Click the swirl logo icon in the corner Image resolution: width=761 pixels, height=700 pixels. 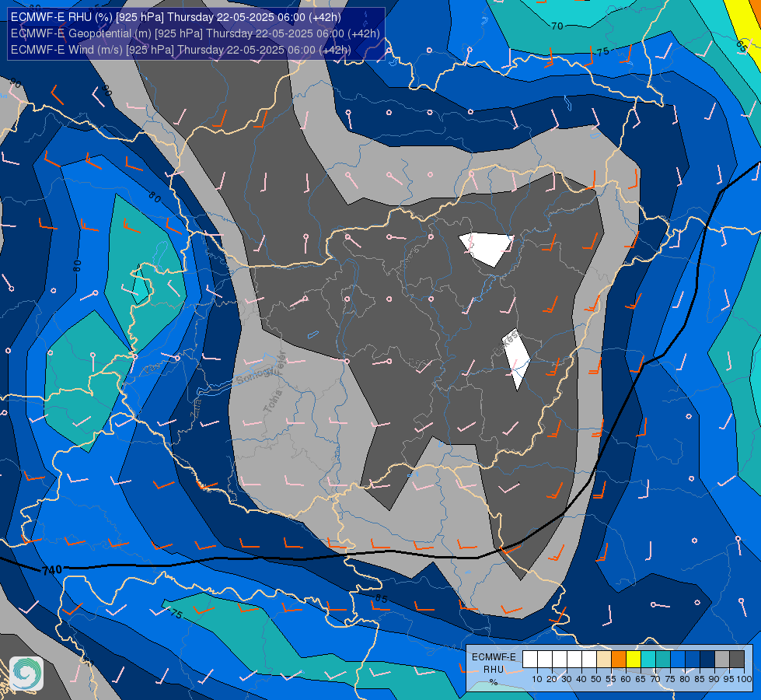point(26,674)
